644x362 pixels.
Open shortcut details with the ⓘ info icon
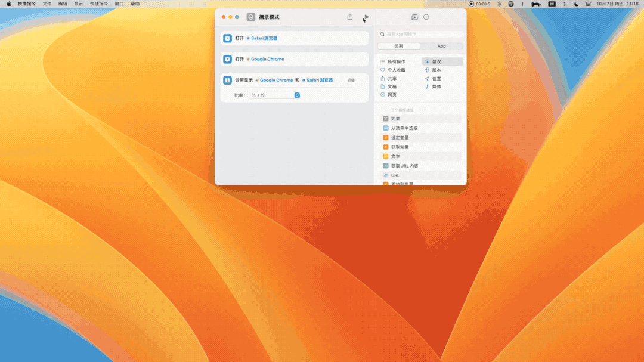[426, 17]
